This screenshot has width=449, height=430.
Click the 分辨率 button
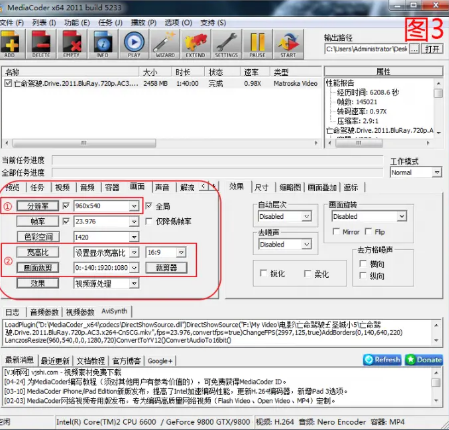38,206
